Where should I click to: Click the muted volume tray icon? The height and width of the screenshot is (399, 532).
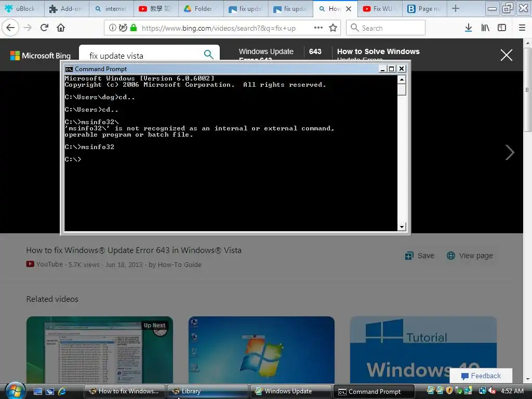click(x=492, y=391)
